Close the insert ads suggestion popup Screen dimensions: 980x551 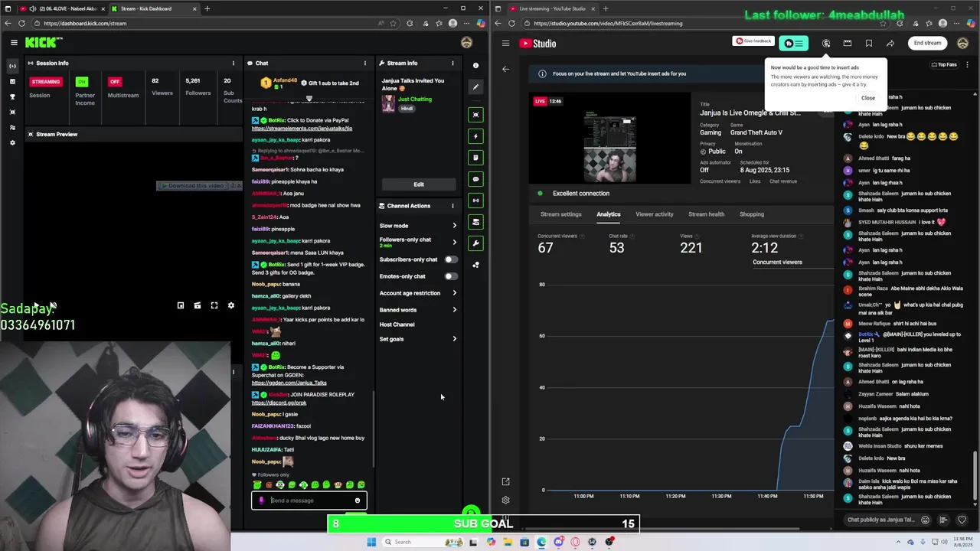pyautogui.click(x=867, y=98)
